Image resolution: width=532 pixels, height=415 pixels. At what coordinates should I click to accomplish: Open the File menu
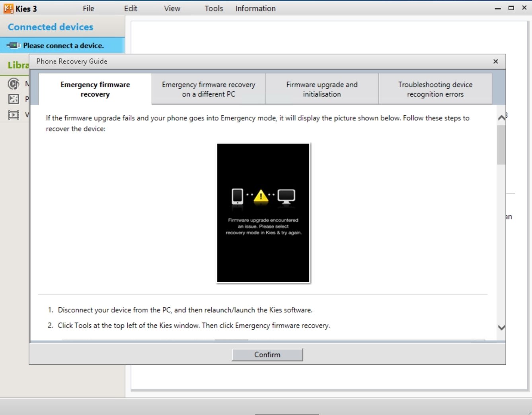88,8
